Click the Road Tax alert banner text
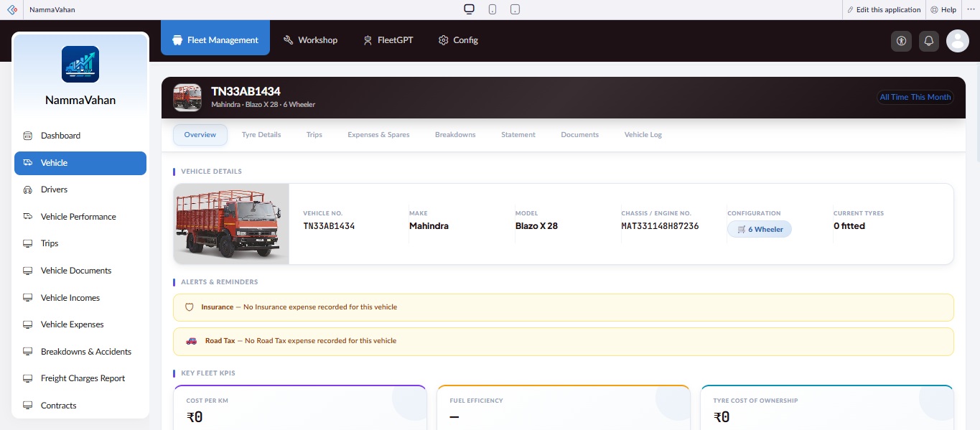 click(300, 341)
